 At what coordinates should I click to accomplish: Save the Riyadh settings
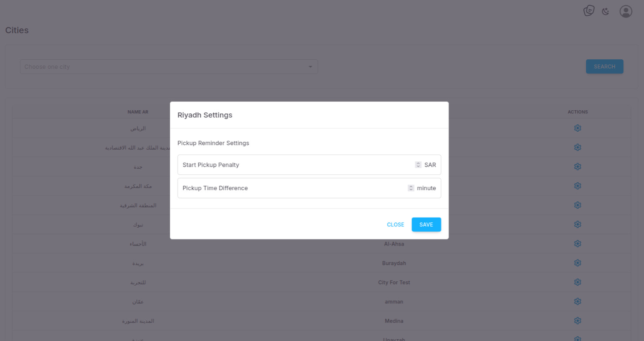pos(426,225)
